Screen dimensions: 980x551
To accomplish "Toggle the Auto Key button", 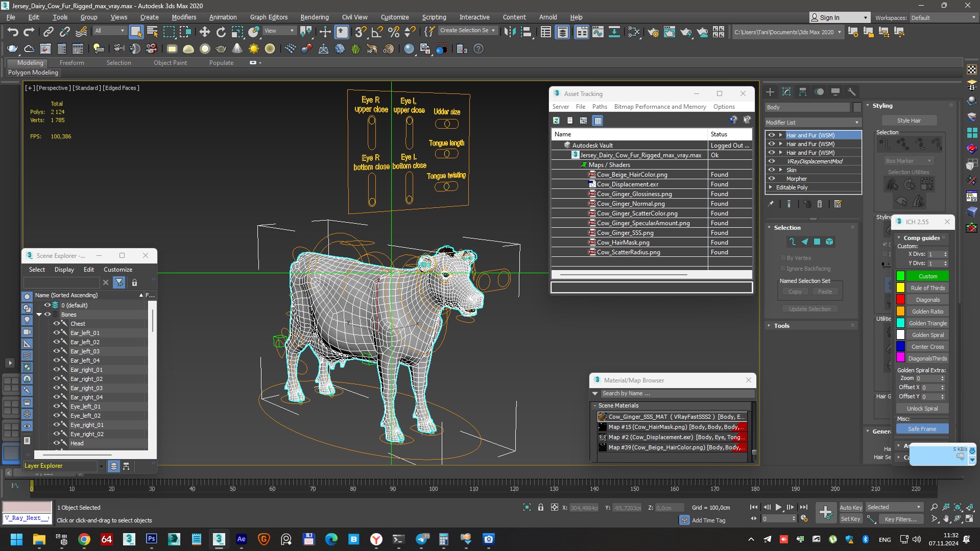I will click(851, 507).
